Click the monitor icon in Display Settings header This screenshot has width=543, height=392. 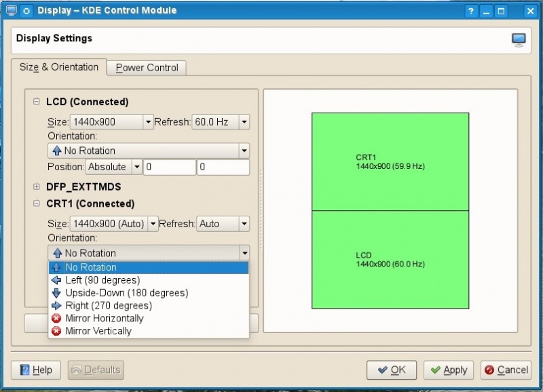pyautogui.click(x=519, y=40)
